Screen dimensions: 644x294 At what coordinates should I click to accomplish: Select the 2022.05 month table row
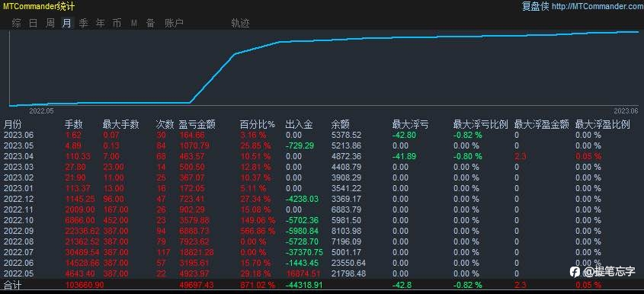[x=322, y=274]
